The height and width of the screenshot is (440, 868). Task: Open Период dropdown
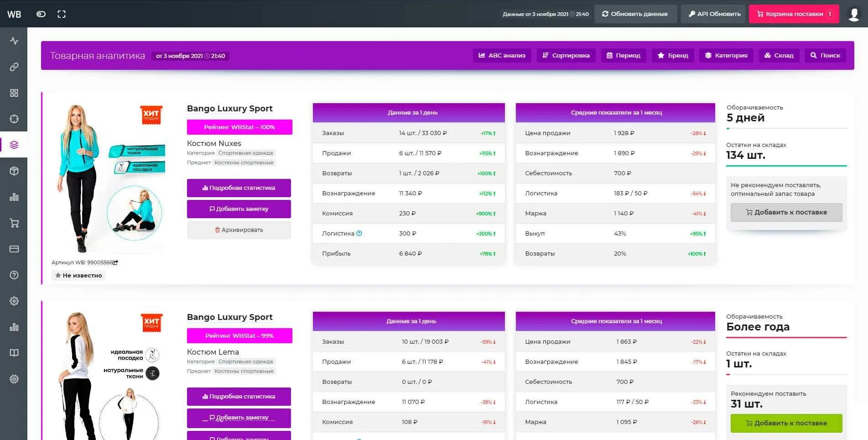pyautogui.click(x=624, y=56)
